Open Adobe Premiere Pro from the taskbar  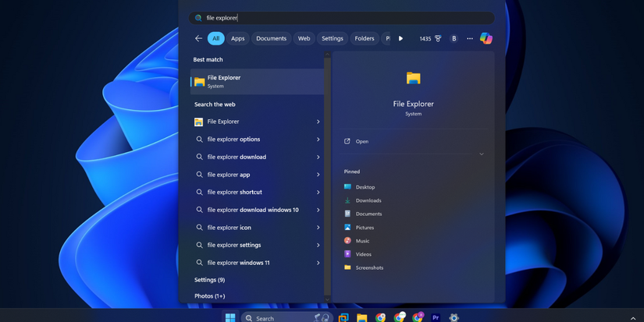tap(436, 317)
